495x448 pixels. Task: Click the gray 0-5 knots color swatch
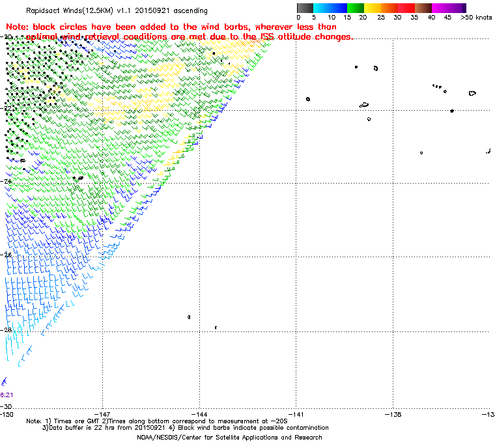click(305, 8)
